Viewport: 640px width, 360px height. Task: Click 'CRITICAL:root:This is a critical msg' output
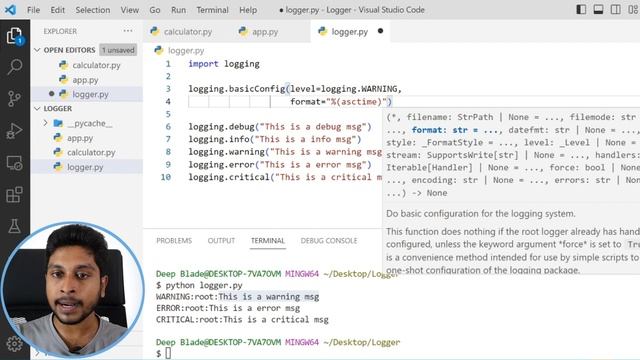242,320
